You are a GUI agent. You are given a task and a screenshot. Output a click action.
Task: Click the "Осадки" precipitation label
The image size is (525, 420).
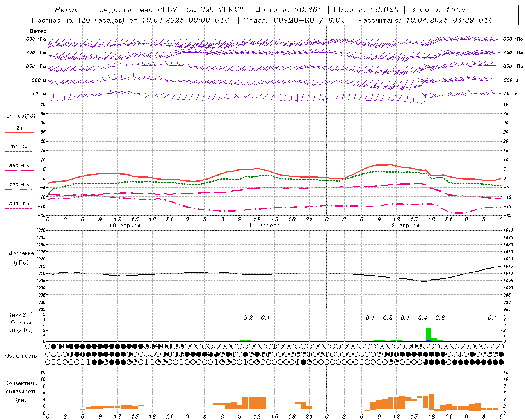coord(21,322)
